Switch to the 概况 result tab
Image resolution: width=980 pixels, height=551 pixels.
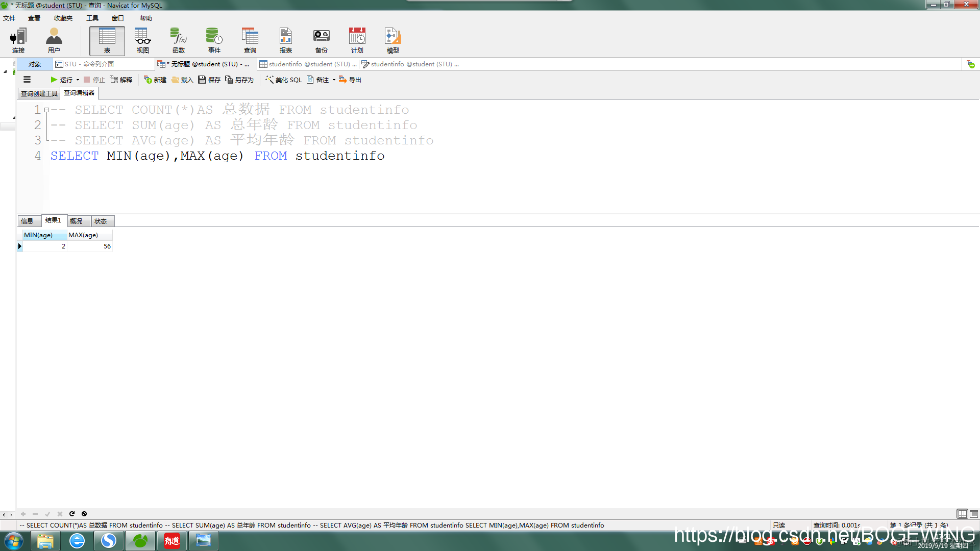[x=76, y=221]
